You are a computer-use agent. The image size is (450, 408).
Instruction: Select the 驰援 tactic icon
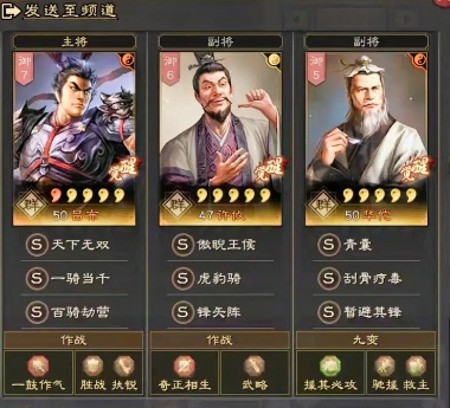pos(385,366)
